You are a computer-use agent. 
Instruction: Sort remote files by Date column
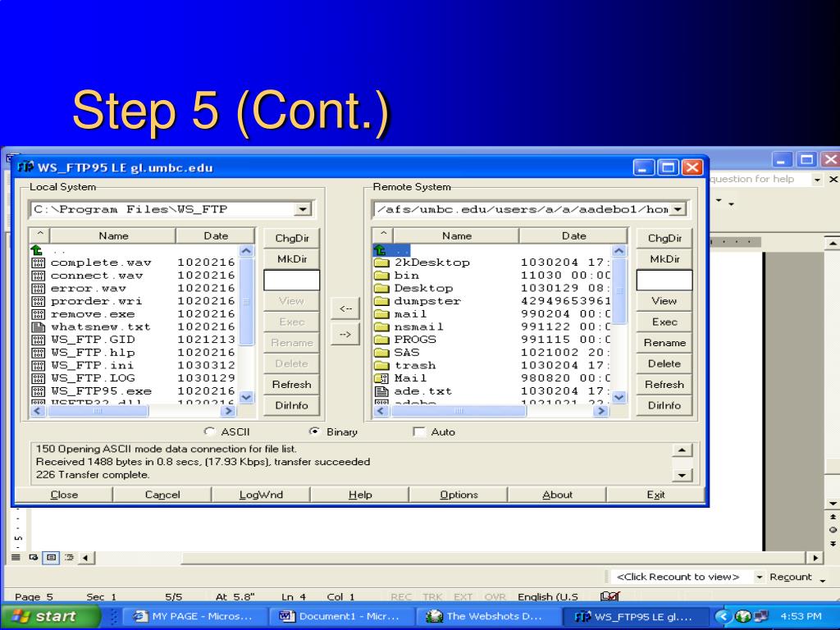[x=573, y=235]
